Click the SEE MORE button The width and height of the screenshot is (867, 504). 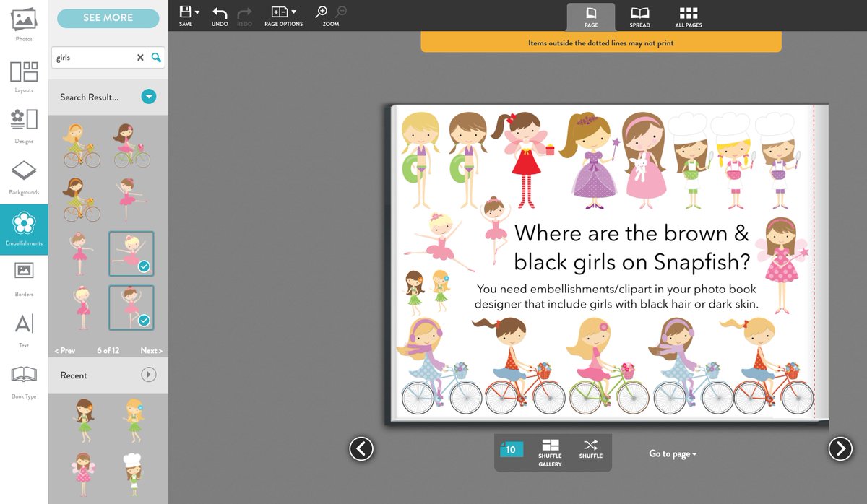tap(108, 18)
